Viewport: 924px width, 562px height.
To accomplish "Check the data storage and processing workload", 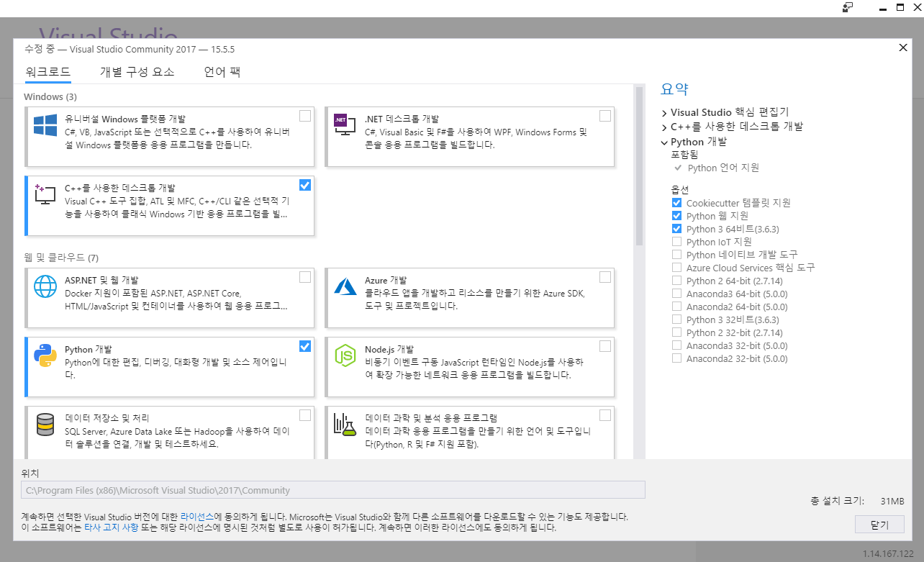I will coord(305,415).
